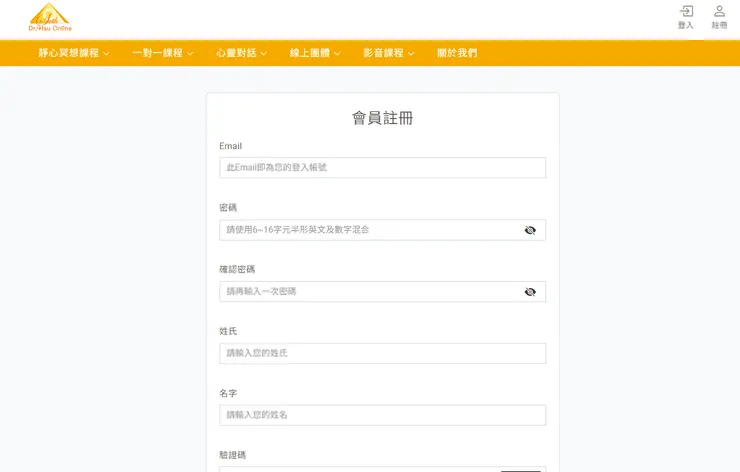Expand the 一對一課程 chevron
The width and height of the screenshot is (740, 472).
coord(190,53)
